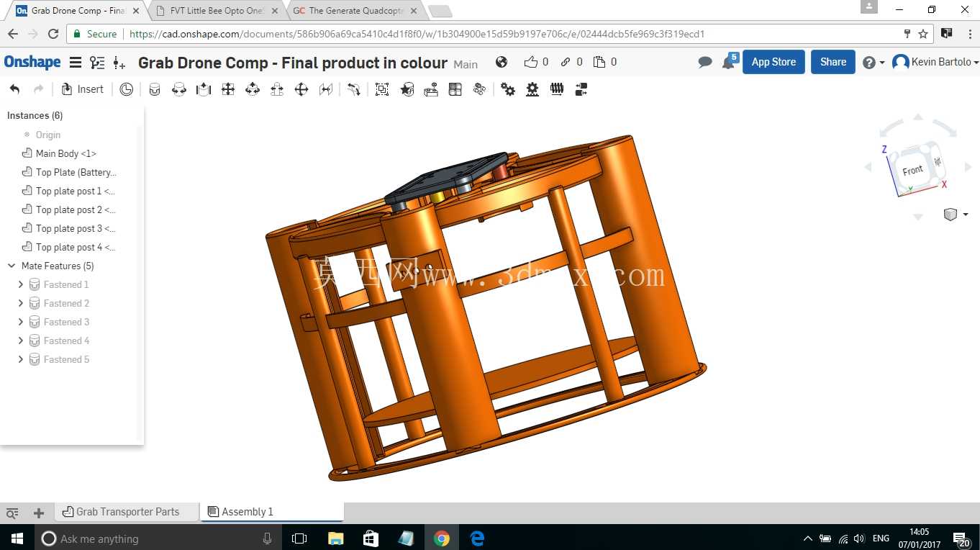Screen dimensions: 980x550
Task: Open the versions and history graph icon
Action: (97, 63)
